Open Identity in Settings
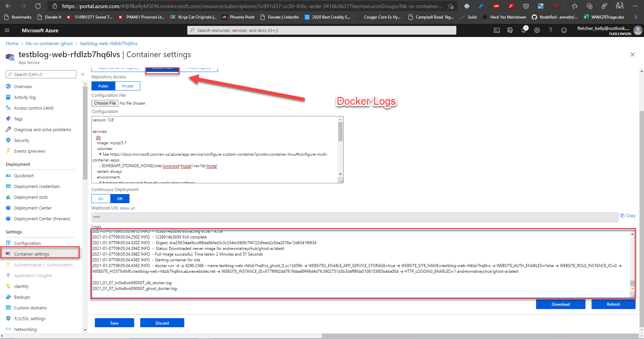The height and width of the screenshot is (339, 644). [21, 286]
